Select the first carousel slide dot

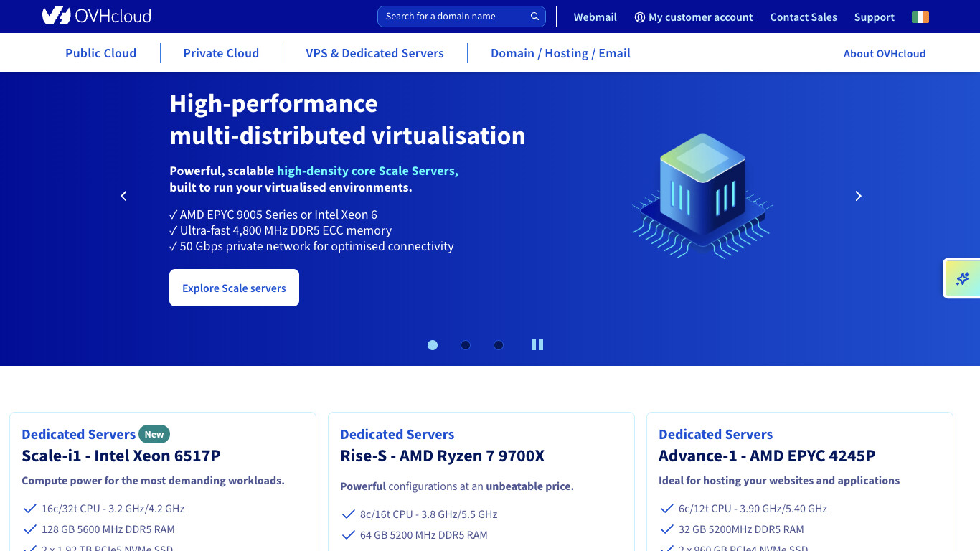pyautogui.click(x=433, y=345)
